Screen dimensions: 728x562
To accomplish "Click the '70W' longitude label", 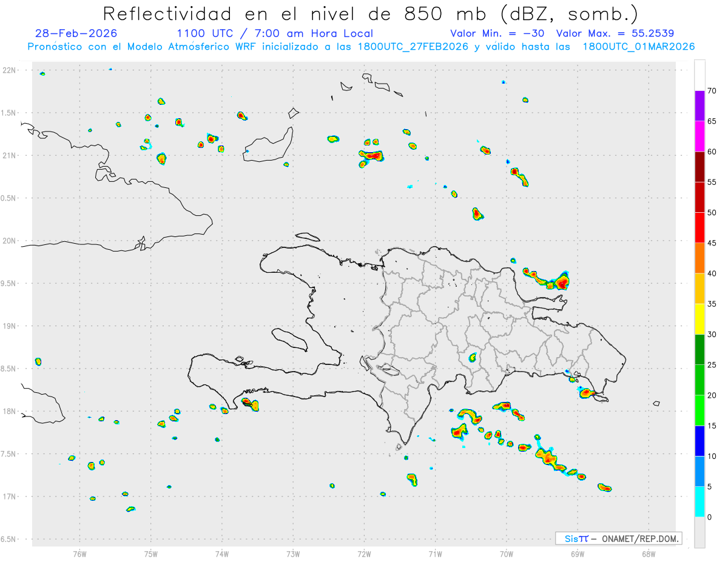I will (507, 554).
